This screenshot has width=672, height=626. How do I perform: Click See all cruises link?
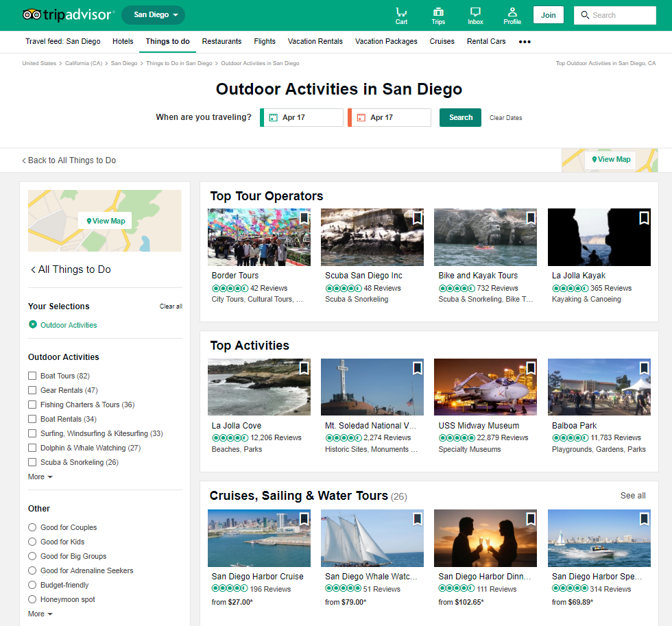pos(633,495)
